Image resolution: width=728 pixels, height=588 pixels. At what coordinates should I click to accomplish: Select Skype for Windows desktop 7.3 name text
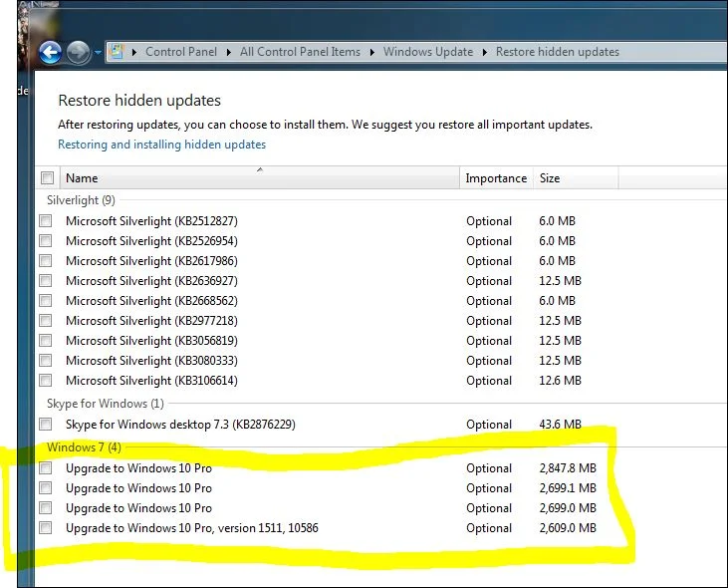pyautogui.click(x=180, y=425)
